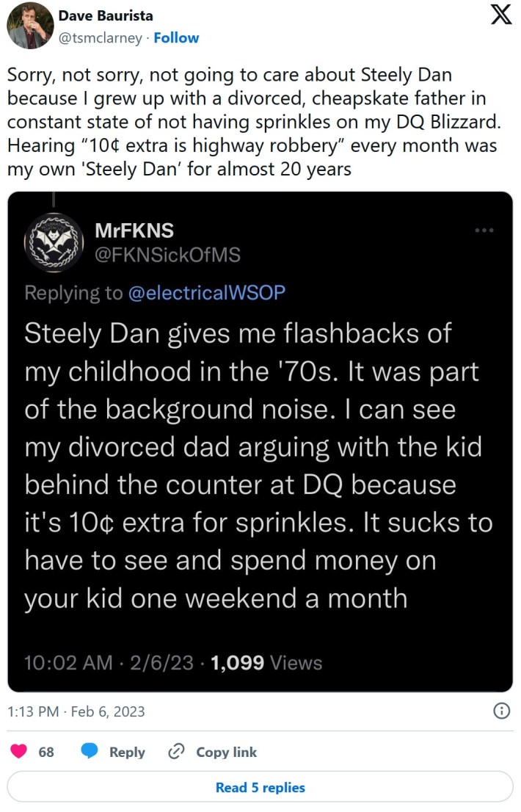Click the Follow button next to @tsmclarney

tap(176, 38)
